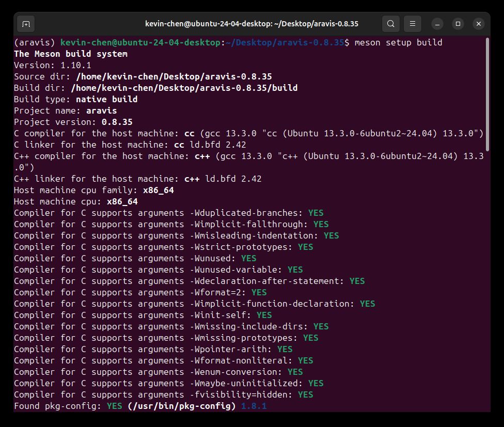The image size is (504, 427).
Task: Click the 'meson setup build' command text
Action: pyautogui.click(x=398, y=43)
